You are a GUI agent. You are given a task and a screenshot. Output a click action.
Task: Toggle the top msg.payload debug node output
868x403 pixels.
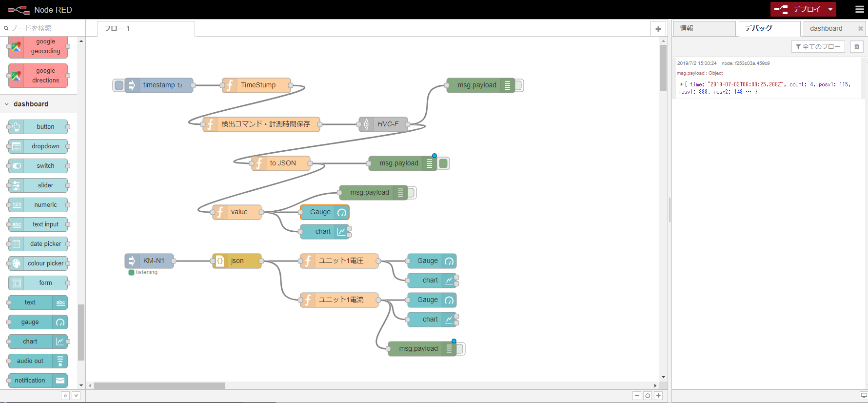(x=519, y=85)
